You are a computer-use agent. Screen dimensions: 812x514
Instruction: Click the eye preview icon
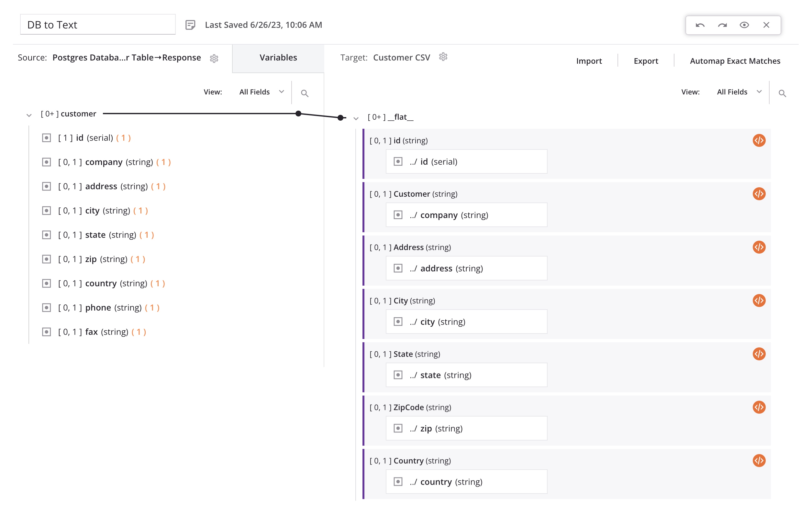pos(744,25)
